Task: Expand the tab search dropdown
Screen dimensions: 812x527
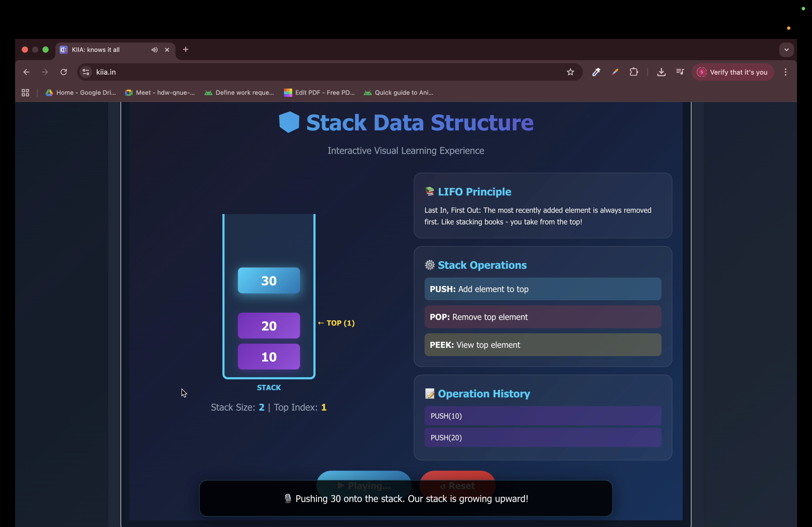Action: pos(786,50)
